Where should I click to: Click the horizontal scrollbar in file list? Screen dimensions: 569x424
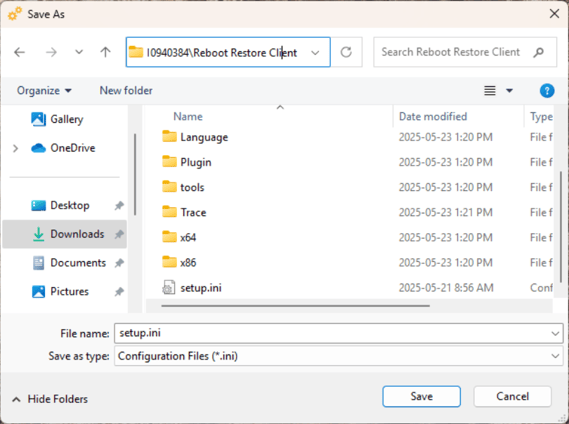295,306
